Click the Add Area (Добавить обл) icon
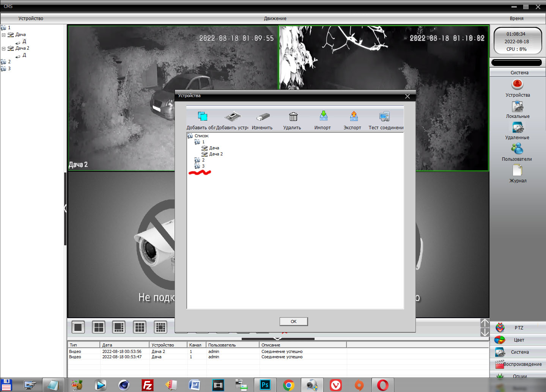The height and width of the screenshot is (392, 546). click(202, 117)
